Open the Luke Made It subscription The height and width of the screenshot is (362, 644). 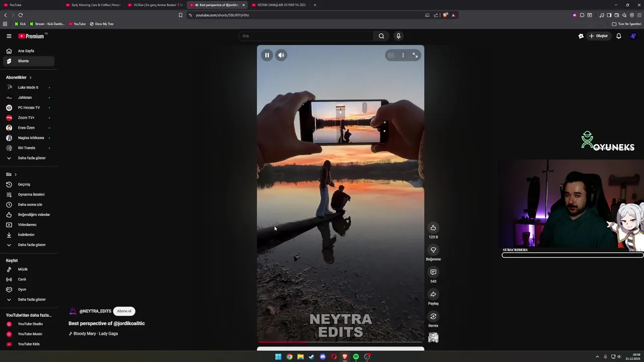pos(29,87)
